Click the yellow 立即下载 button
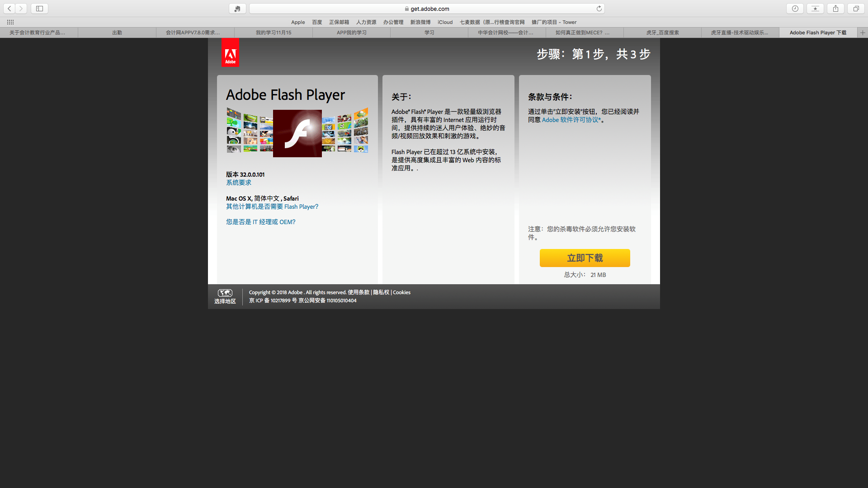 pyautogui.click(x=585, y=258)
